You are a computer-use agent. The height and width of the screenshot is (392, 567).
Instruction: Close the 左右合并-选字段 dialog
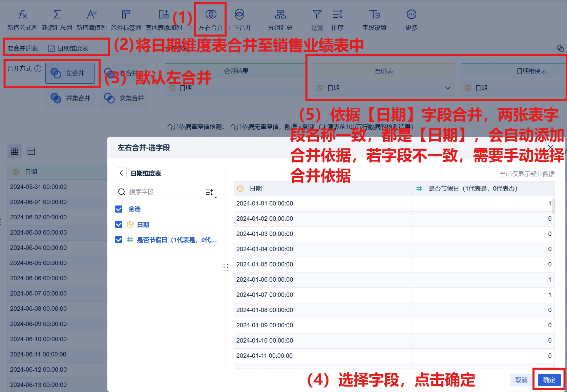point(550,148)
